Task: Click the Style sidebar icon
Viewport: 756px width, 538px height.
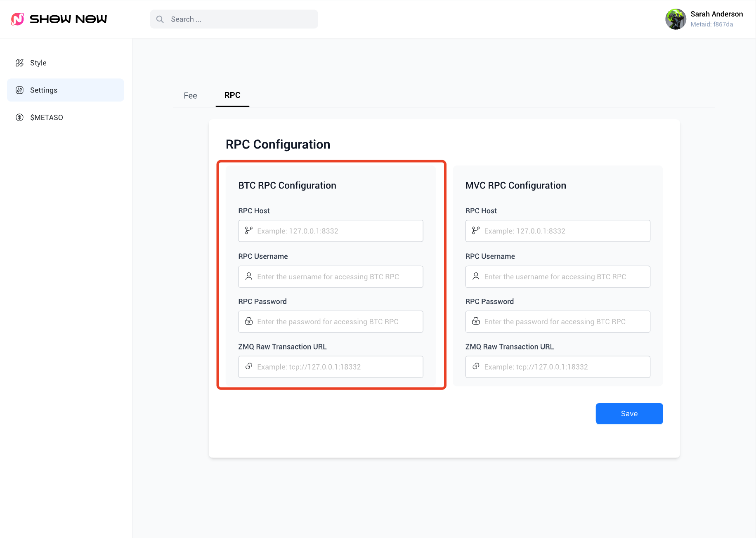Action: click(19, 63)
